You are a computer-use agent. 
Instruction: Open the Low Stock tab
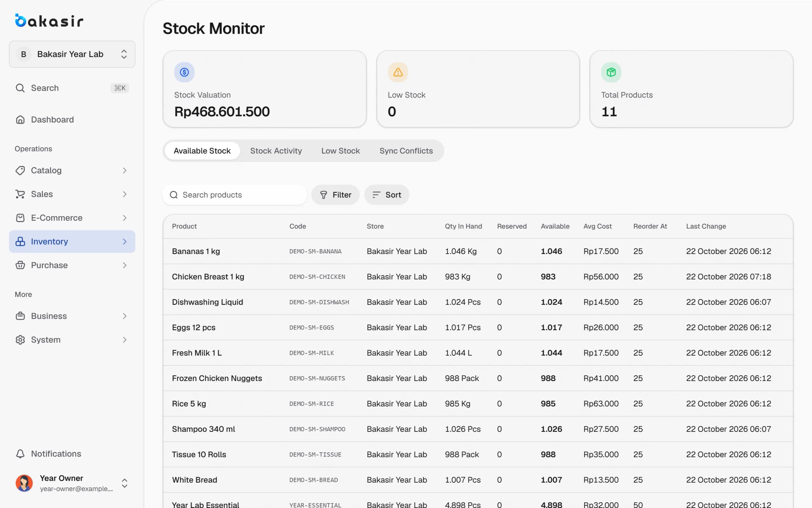coord(340,150)
